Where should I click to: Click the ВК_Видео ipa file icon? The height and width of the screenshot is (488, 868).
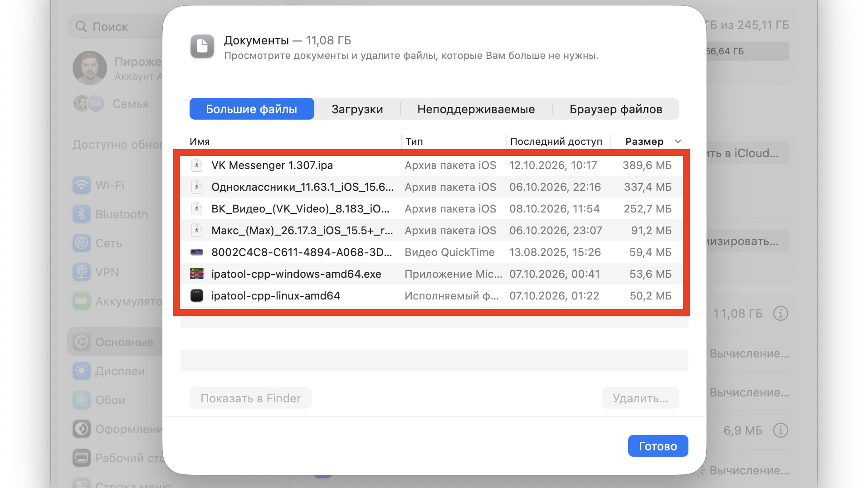(196, 209)
